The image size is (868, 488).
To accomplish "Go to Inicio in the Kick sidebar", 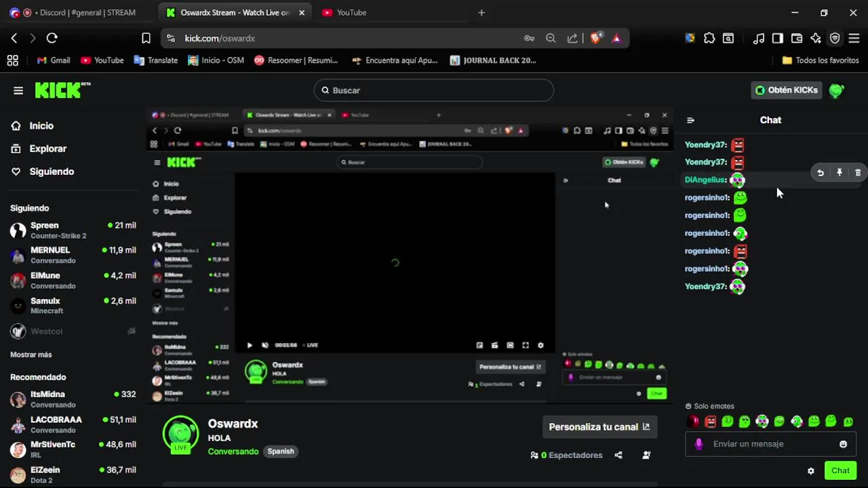I will point(33,126).
